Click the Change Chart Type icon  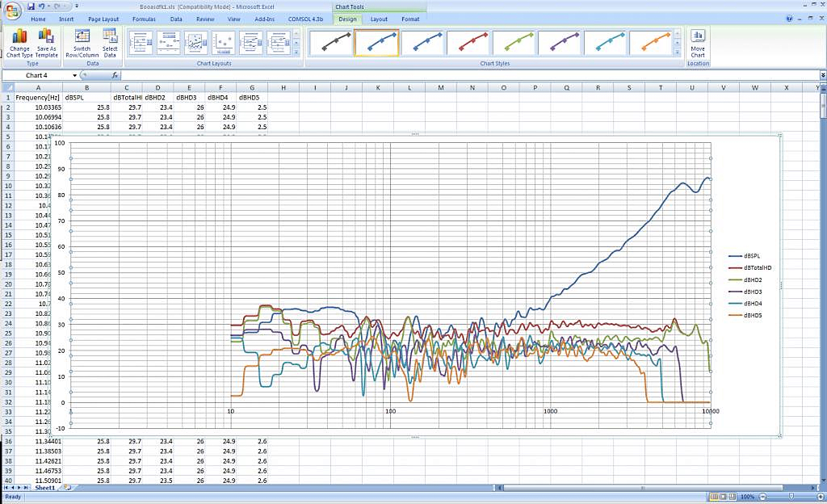19,36
